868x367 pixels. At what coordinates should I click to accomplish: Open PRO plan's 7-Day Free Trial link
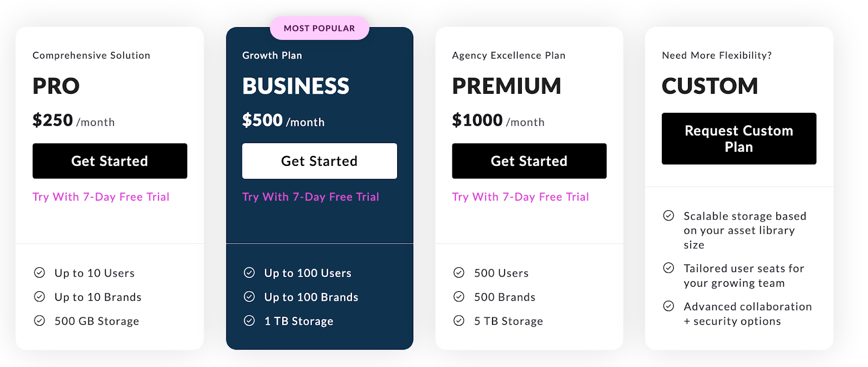pyautogui.click(x=101, y=197)
